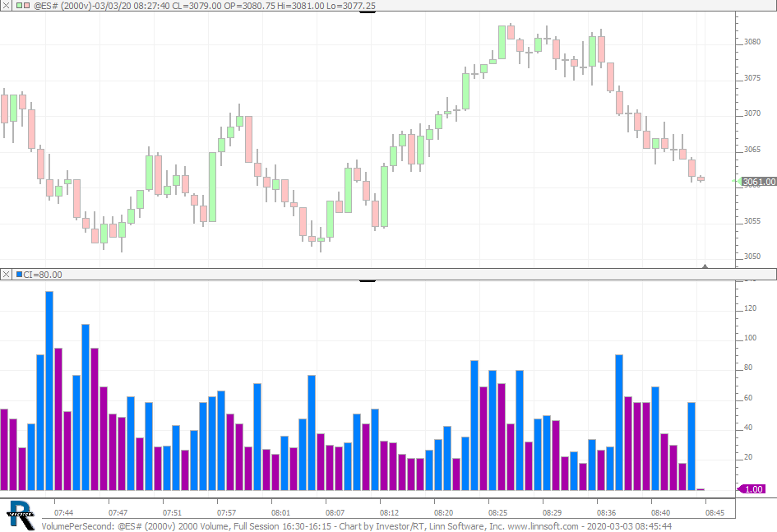Image resolution: width=777 pixels, height=532 pixels.
Task: Select the @ES# (2000v) title bar text
Action: point(204,6)
